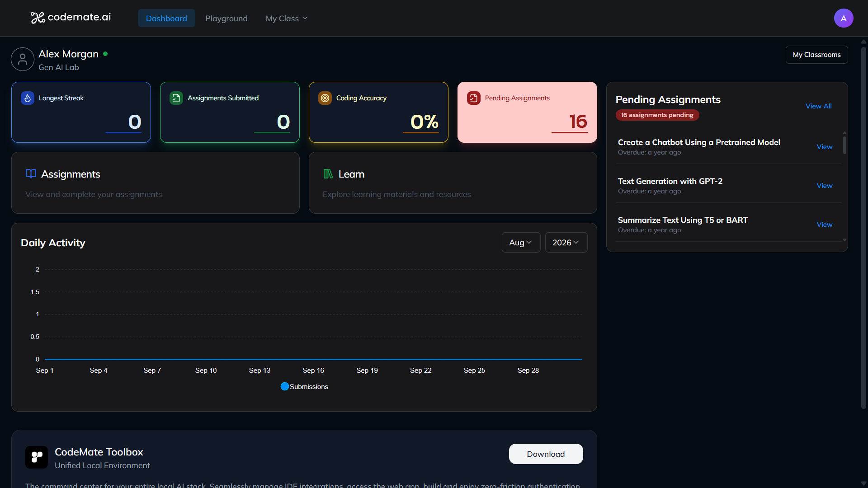Click the Gen AI Lab label
This screenshot has width=868, height=488.
point(59,67)
